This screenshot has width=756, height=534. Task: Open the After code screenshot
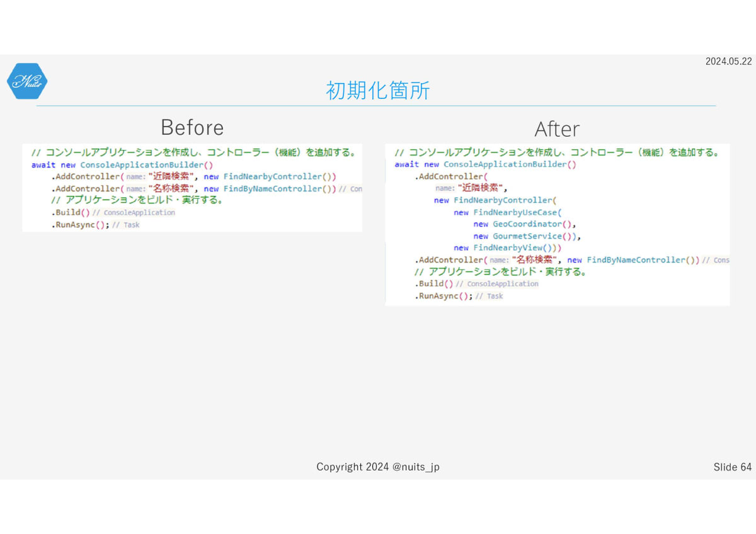coord(558,224)
